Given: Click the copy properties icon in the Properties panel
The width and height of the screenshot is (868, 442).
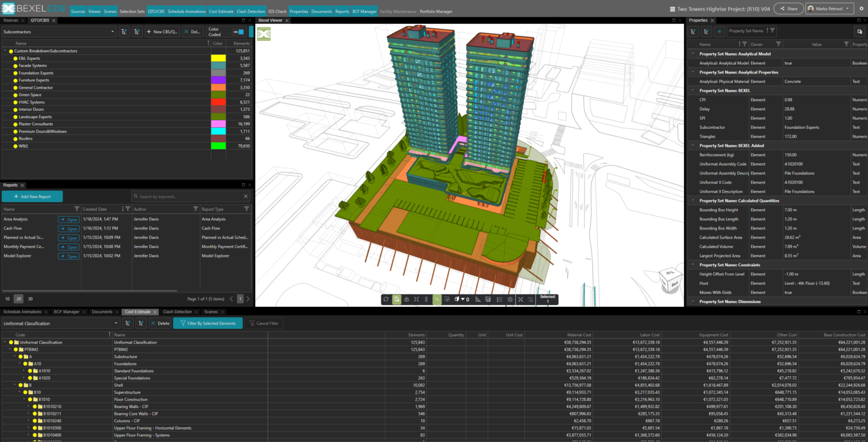Looking at the screenshot, I should 860,32.
